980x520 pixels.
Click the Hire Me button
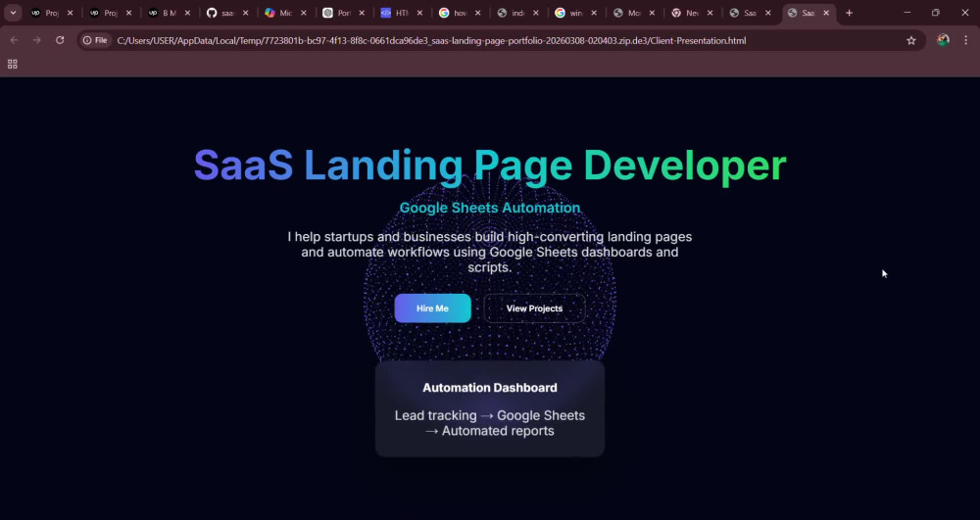[432, 308]
